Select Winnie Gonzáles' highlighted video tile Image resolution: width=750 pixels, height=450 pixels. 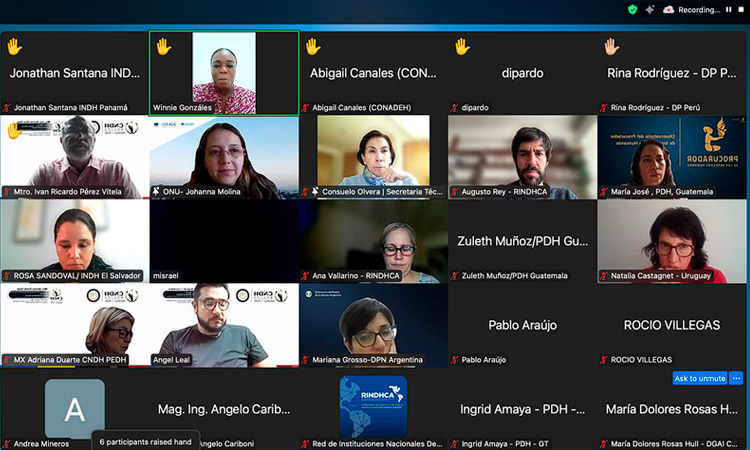click(x=224, y=72)
